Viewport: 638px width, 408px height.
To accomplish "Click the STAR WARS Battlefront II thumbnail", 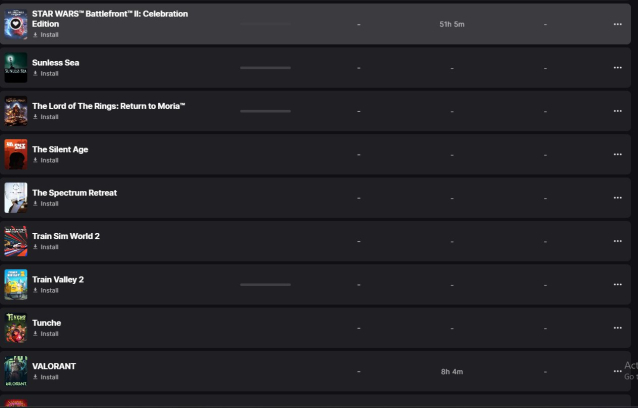I will click(x=16, y=24).
